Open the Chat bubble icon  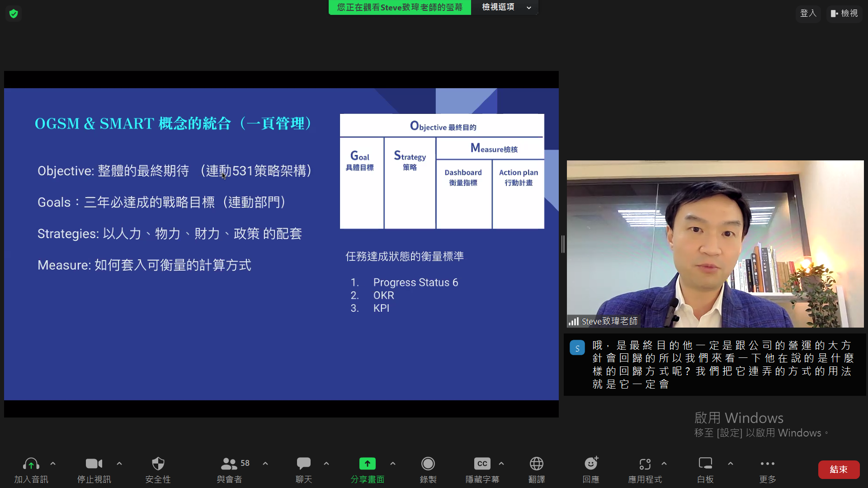pyautogui.click(x=303, y=464)
